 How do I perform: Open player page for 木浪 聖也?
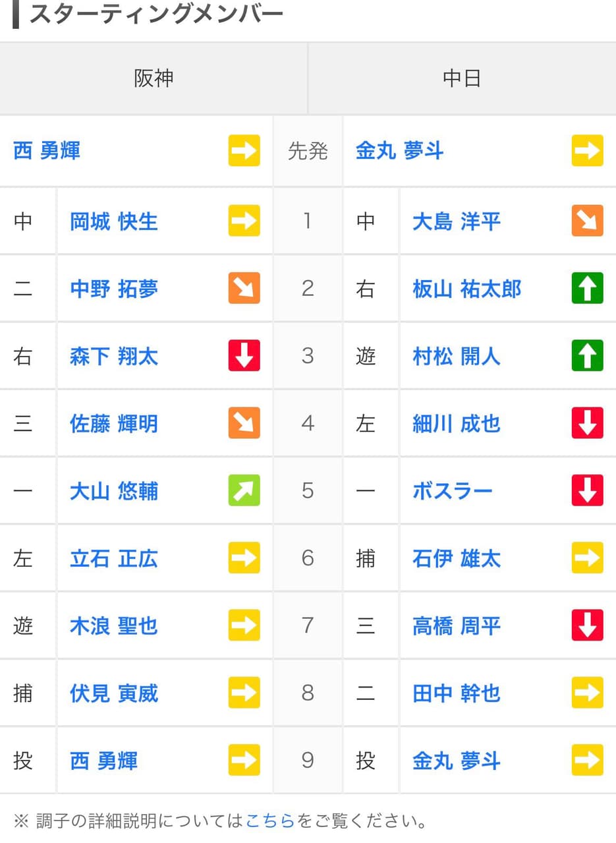114,625
